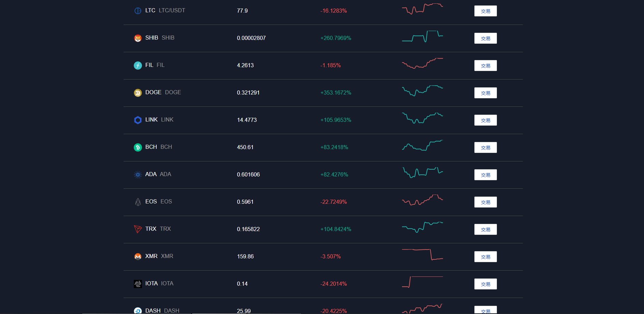Select the LTC/USDT pair label

pos(172,11)
